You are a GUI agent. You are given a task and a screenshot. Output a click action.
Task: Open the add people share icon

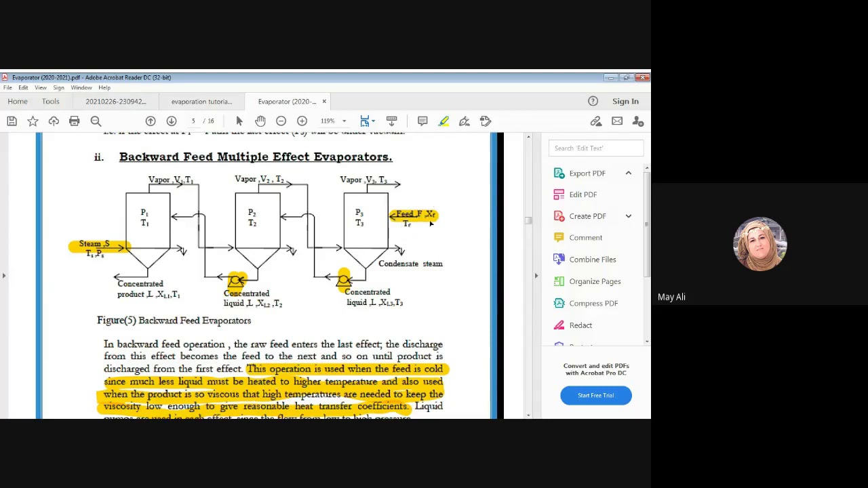638,121
